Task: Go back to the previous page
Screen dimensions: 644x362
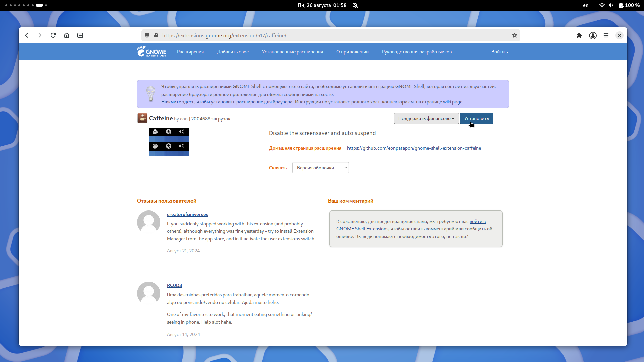Action: pyautogui.click(x=27, y=35)
